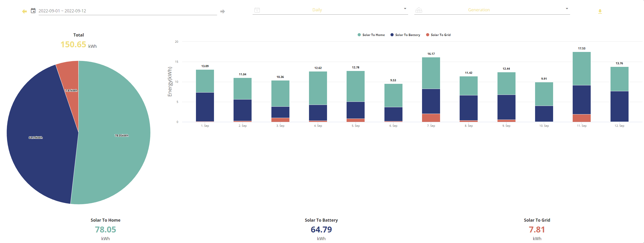This screenshot has height=243, width=644.
Task: Click the 5. Sep bar grid segment
Action: (x=356, y=120)
